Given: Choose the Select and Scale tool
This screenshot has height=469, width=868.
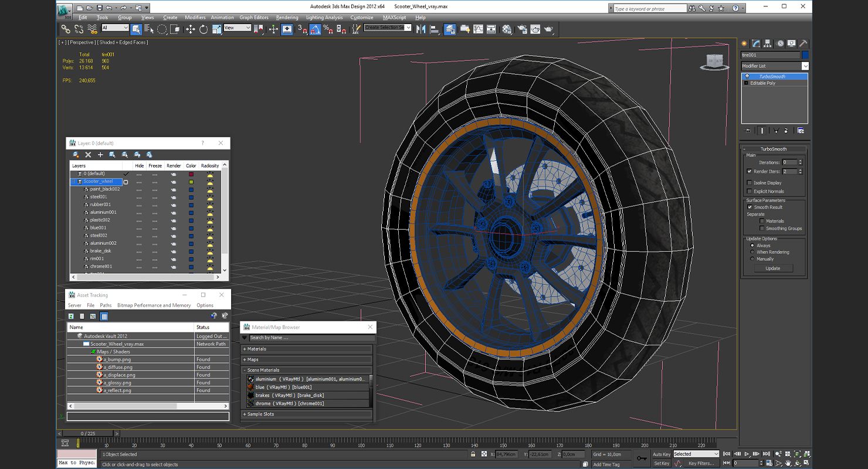Looking at the screenshot, I should tap(216, 29).
